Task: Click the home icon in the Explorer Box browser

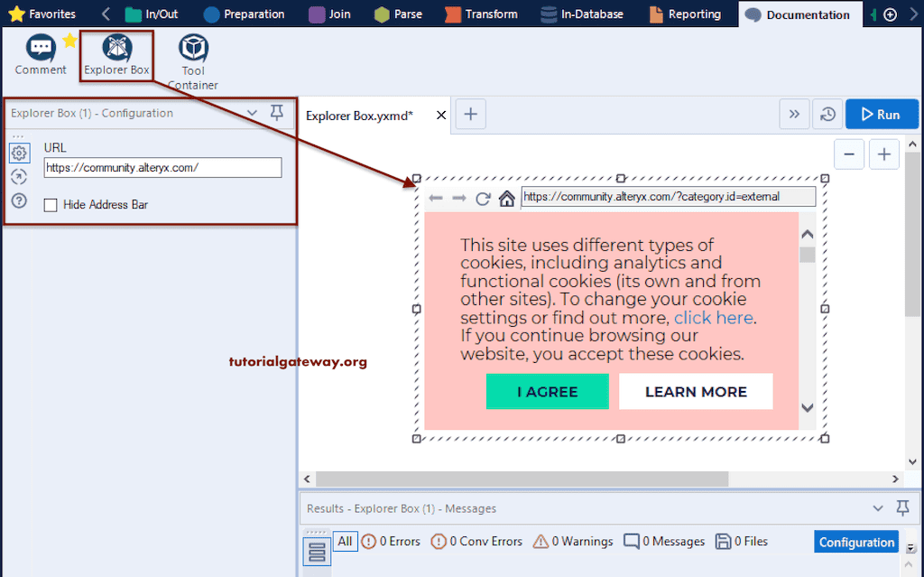Action: tap(506, 197)
